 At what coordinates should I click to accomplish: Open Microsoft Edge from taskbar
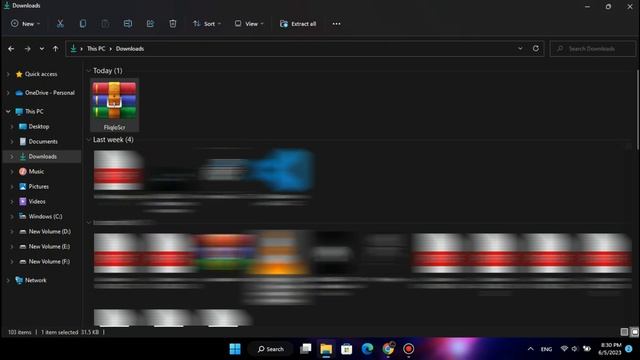367,349
